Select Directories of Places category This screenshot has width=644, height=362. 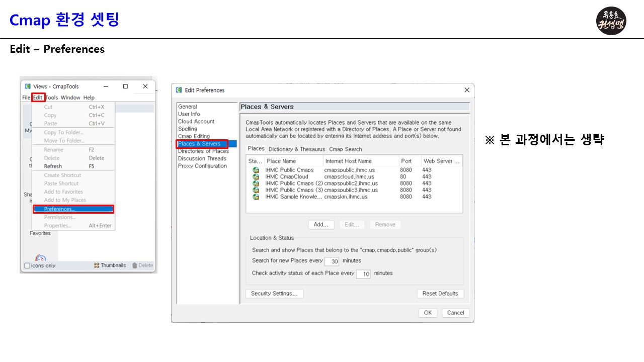pyautogui.click(x=203, y=151)
